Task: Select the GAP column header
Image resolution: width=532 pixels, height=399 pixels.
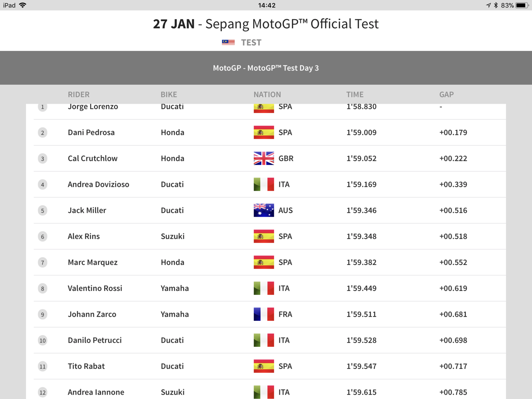Action: (446, 94)
